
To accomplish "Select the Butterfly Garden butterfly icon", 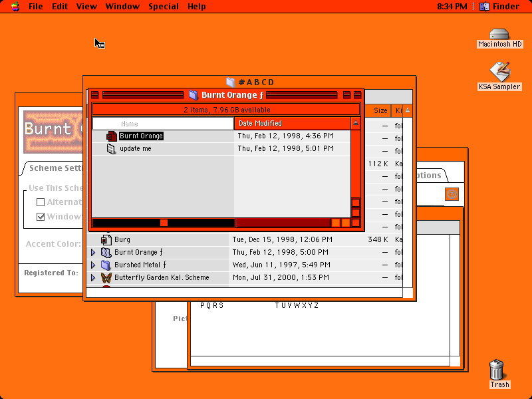I will click(106, 277).
